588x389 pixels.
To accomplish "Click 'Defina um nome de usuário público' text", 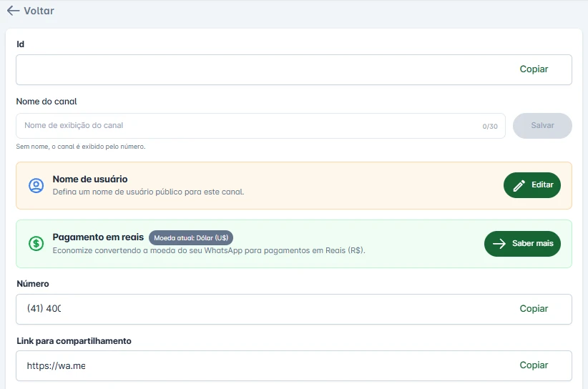I will pyautogui.click(x=148, y=192).
